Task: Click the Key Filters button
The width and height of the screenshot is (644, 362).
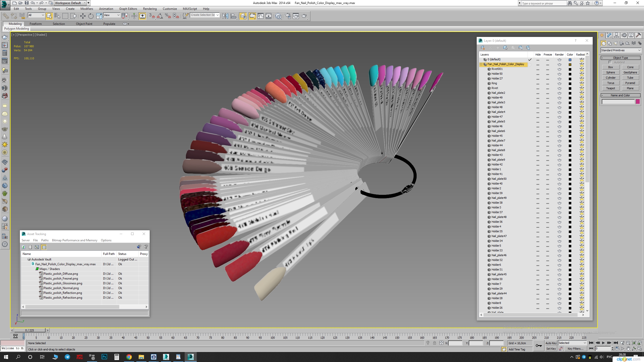Action: [x=575, y=349]
